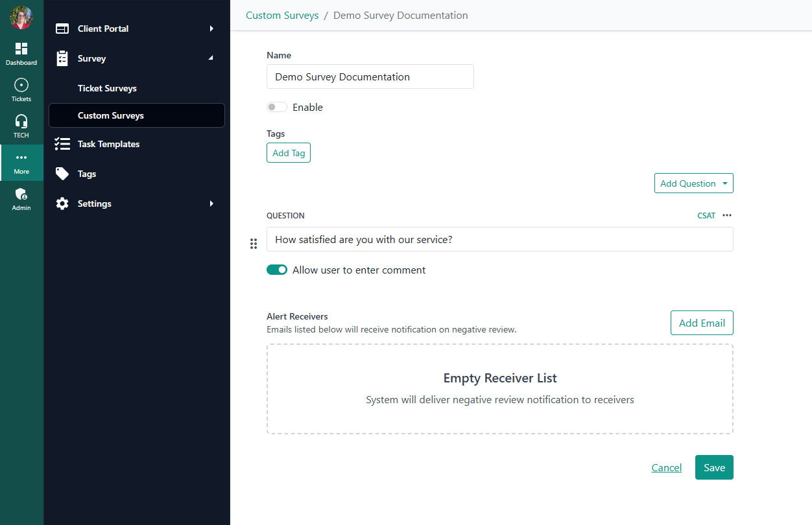This screenshot has width=812, height=525.
Task: Click the Tags label icon
Action: [x=62, y=174]
